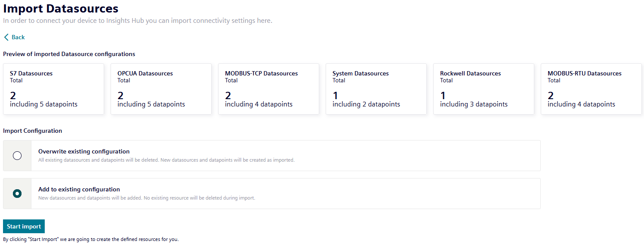The height and width of the screenshot is (247, 644).
Task: Click the 'By clicking Start Import' notice text
Action: click(91, 239)
